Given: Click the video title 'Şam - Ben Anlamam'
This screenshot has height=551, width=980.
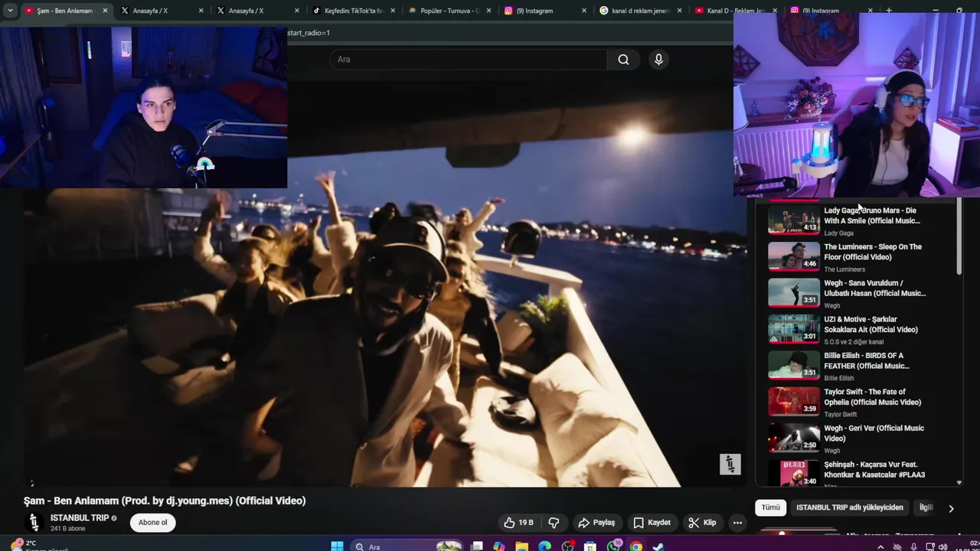Looking at the screenshot, I should tap(165, 500).
